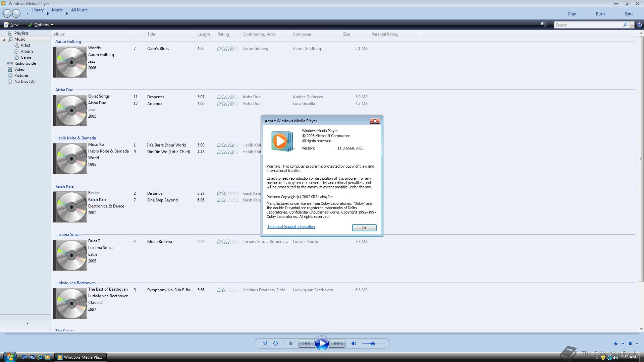This screenshot has width=644, height=362.
Task: Click the OK button in About dialog
Action: click(364, 228)
